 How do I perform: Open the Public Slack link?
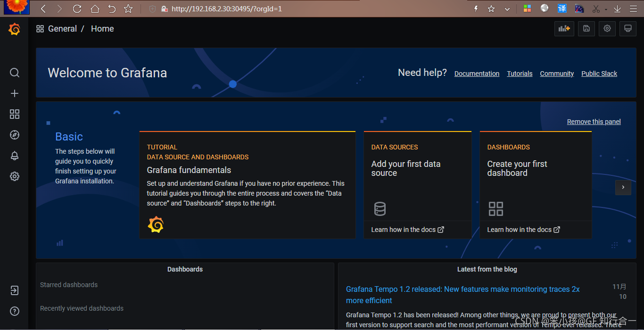[x=599, y=74]
